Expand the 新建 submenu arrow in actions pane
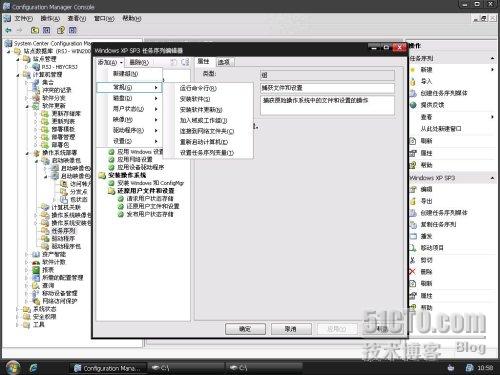Screen dimensions: 500x375 492,70
